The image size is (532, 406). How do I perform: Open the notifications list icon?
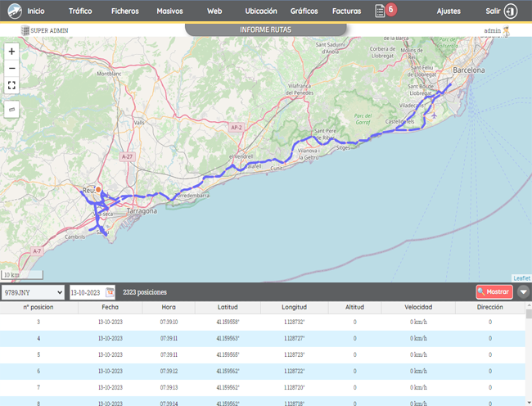tap(380, 11)
